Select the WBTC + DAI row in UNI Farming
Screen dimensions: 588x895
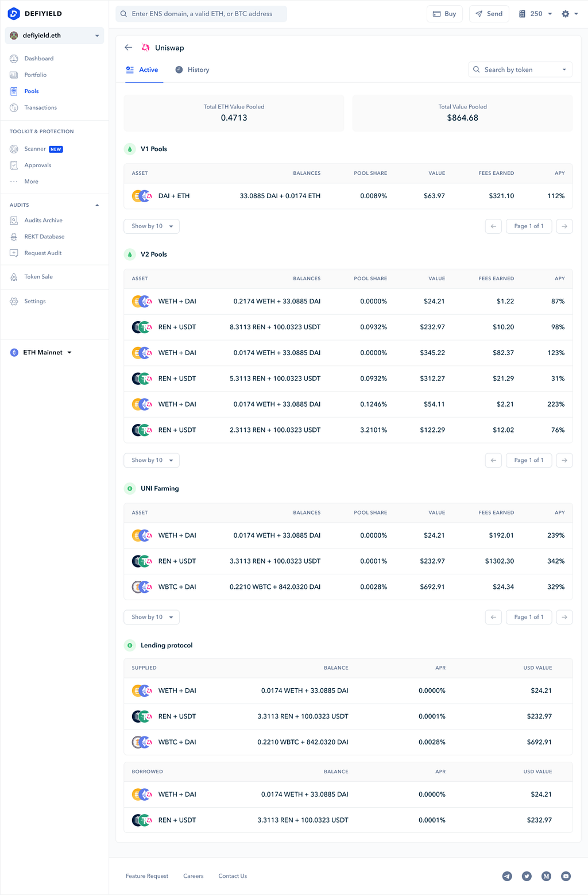click(x=348, y=587)
